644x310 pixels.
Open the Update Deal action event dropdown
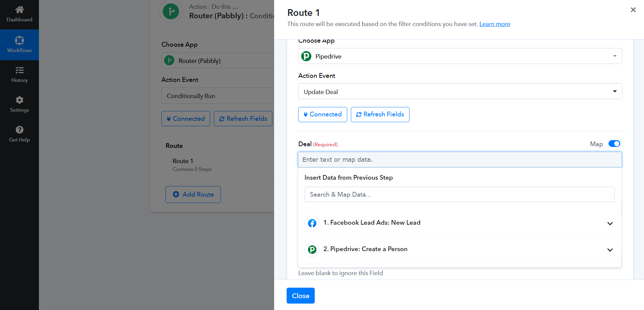(x=460, y=91)
